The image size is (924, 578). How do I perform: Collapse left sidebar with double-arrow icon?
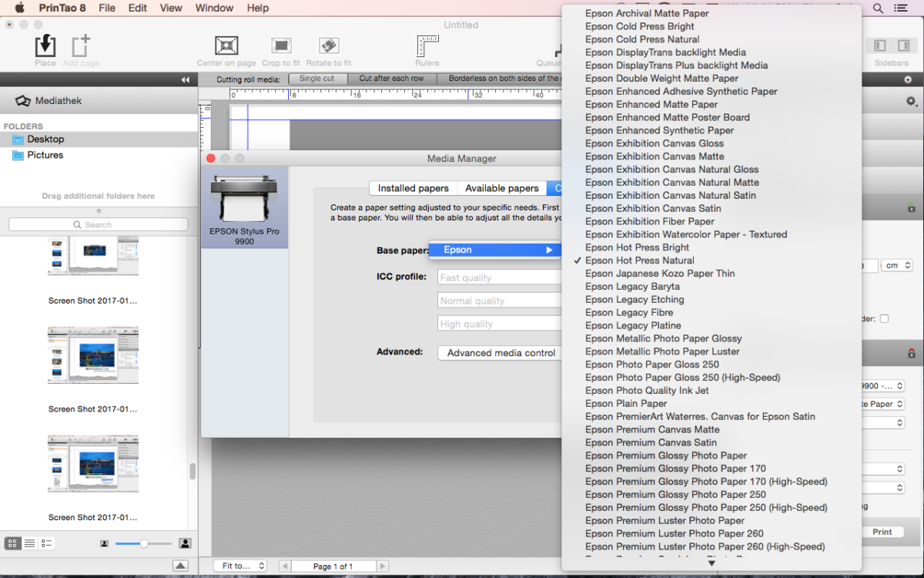pyautogui.click(x=186, y=80)
